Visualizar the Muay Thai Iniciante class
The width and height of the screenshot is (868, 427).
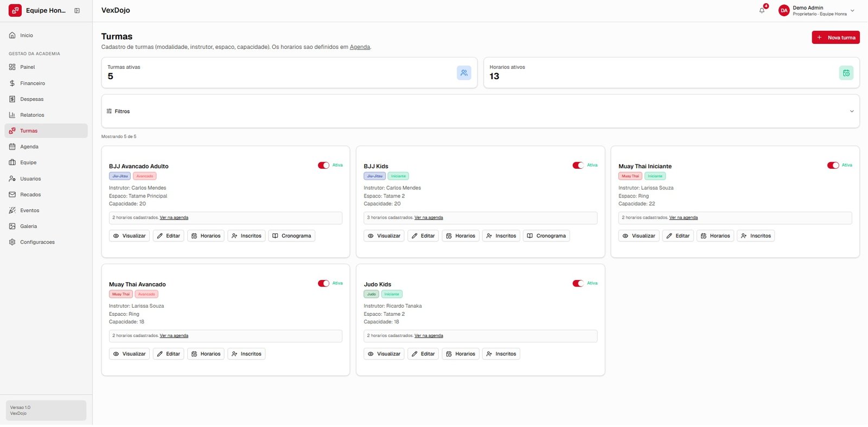tap(639, 236)
